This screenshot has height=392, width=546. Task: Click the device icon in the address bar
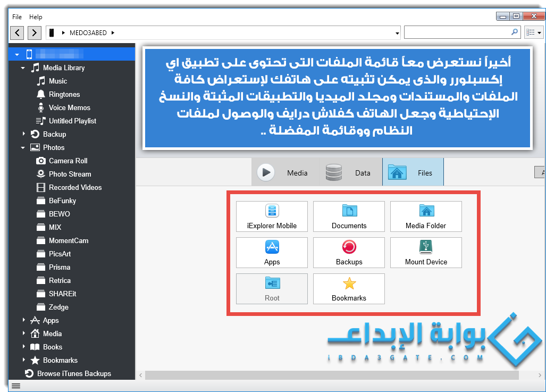click(x=52, y=33)
